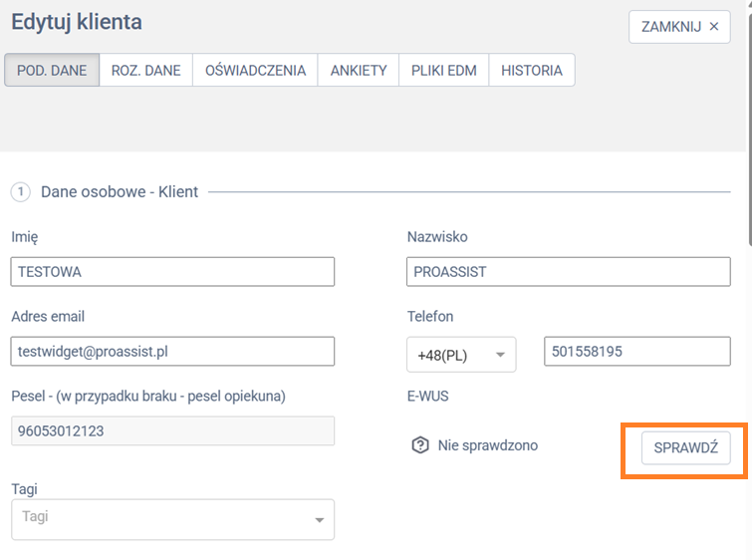
Task: View the HISTORIA tab
Action: click(x=531, y=71)
